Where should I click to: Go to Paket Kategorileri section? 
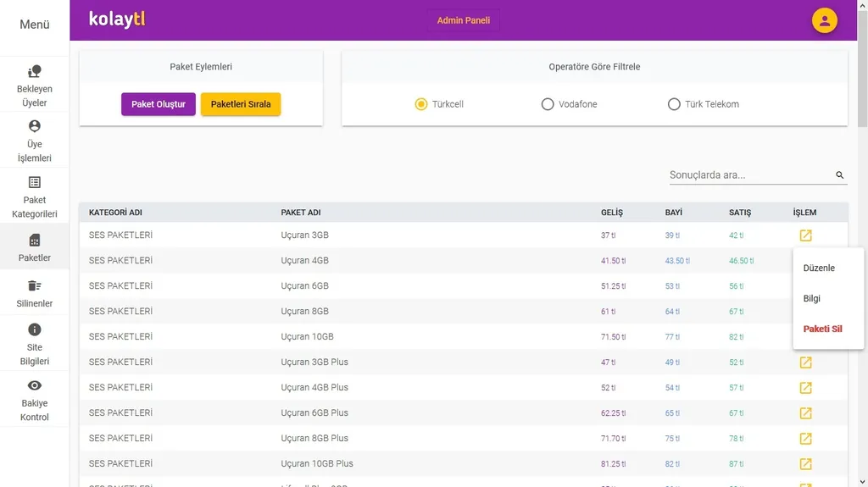(35, 196)
